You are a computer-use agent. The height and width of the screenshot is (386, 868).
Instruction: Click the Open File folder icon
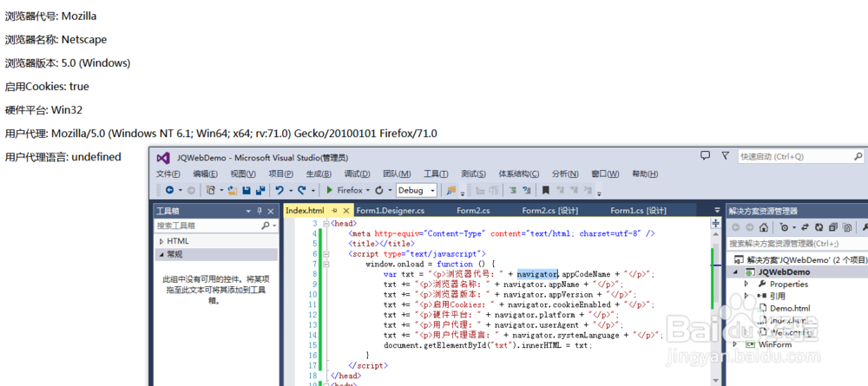[x=233, y=190]
